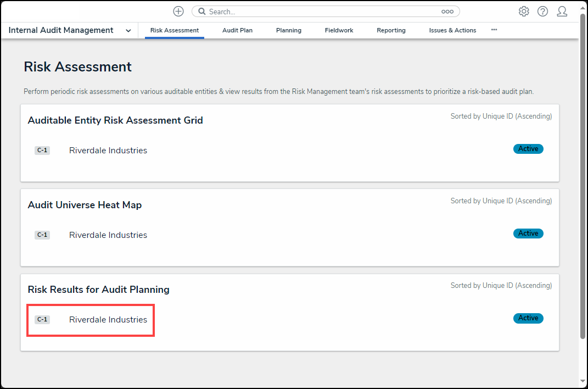Screen dimensions: 588x389
Task: Open the Issues & Actions tab
Action: (452, 31)
